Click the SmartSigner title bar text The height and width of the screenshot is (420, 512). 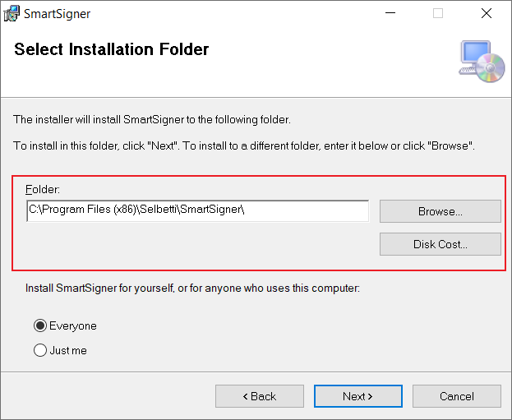point(58,14)
